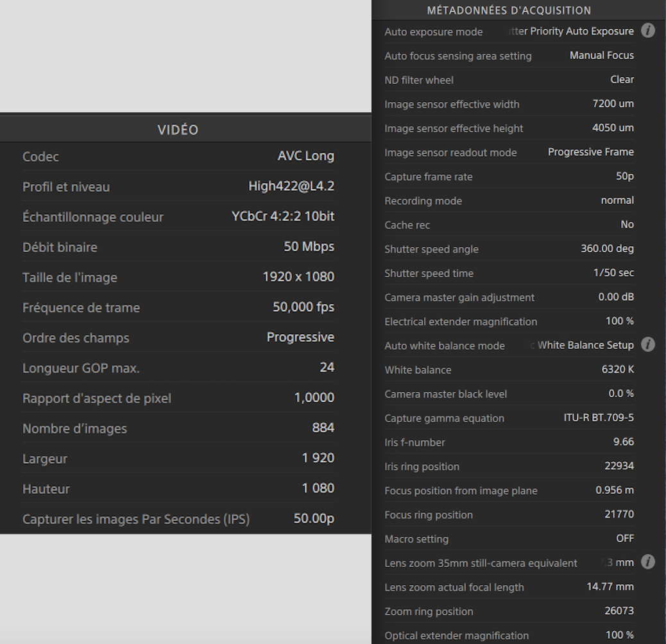Click the Iris f-number 9.66 value
Viewport: 666px width, 644px height.
(x=623, y=442)
